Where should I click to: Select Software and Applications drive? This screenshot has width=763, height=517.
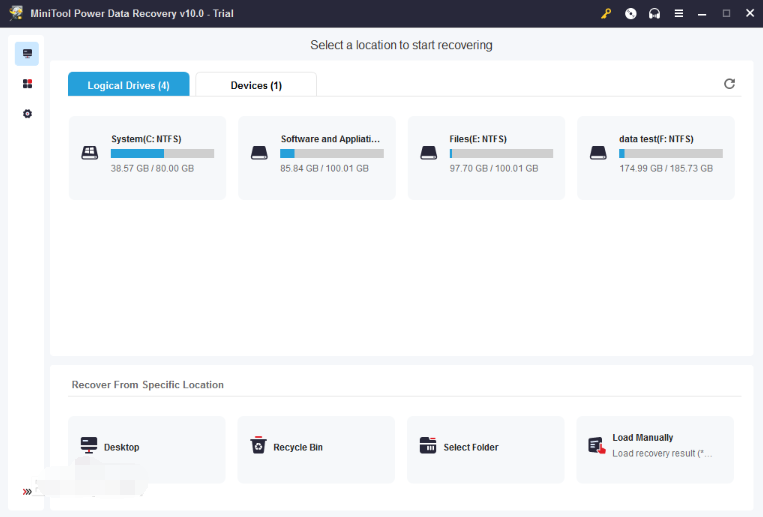tap(316, 153)
